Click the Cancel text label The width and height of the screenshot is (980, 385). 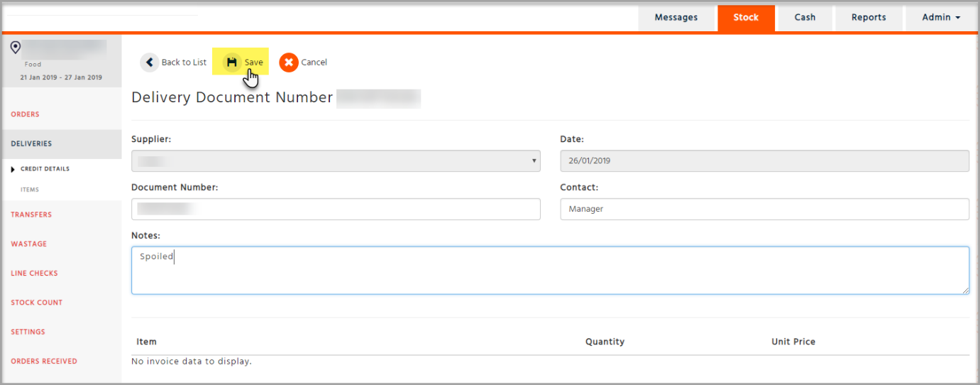click(x=314, y=63)
